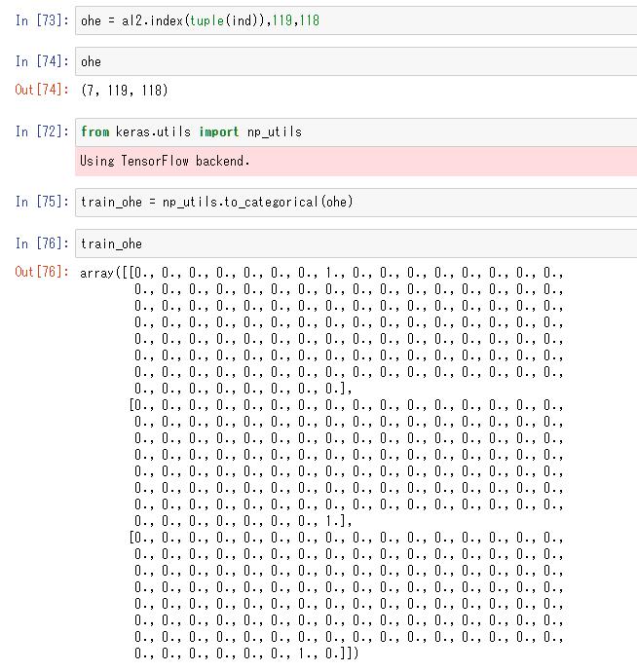Click the 1. in first array row

pyautogui.click(x=333, y=273)
